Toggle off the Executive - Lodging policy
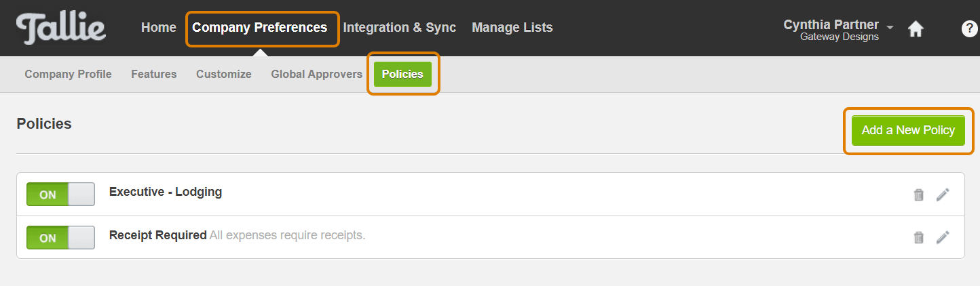The width and height of the screenshot is (980, 286). [60, 195]
